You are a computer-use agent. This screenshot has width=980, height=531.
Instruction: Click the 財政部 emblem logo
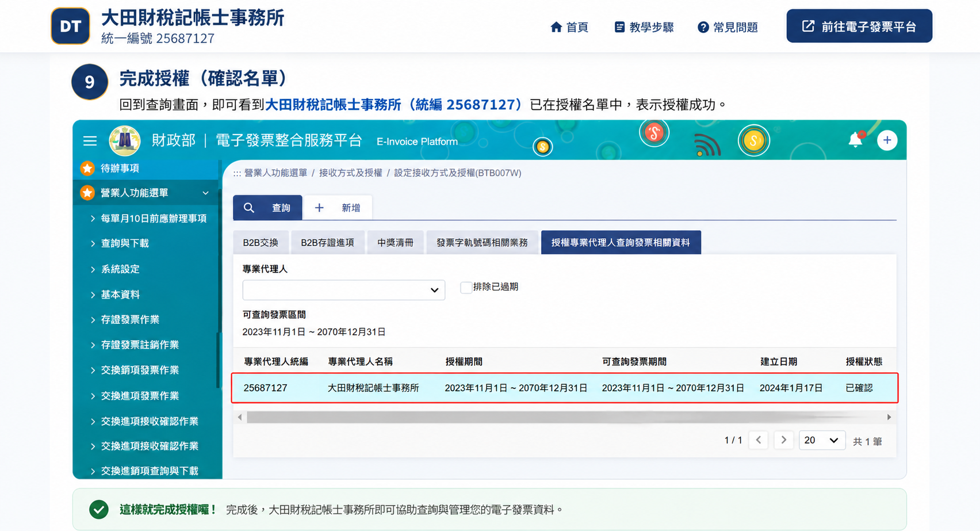point(125,140)
